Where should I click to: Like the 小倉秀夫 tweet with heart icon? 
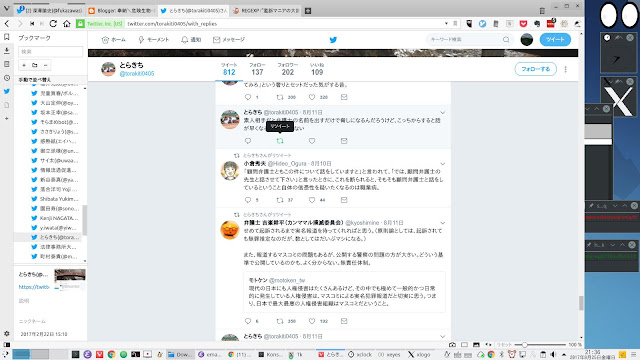[312, 200]
